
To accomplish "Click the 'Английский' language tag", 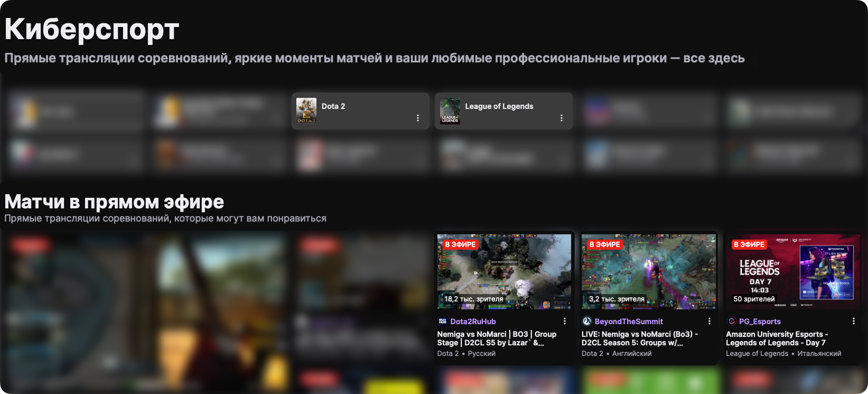I will click(x=632, y=353).
